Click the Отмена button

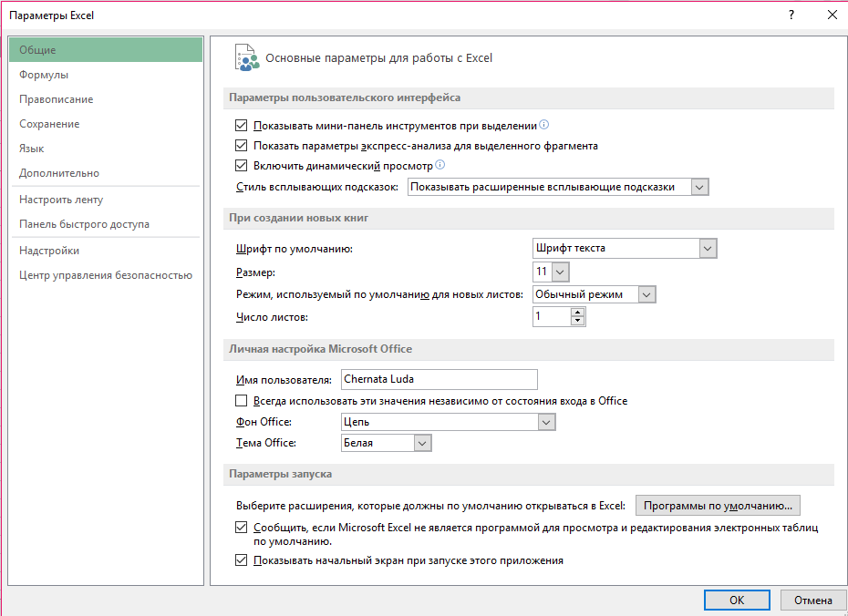click(x=812, y=600)
